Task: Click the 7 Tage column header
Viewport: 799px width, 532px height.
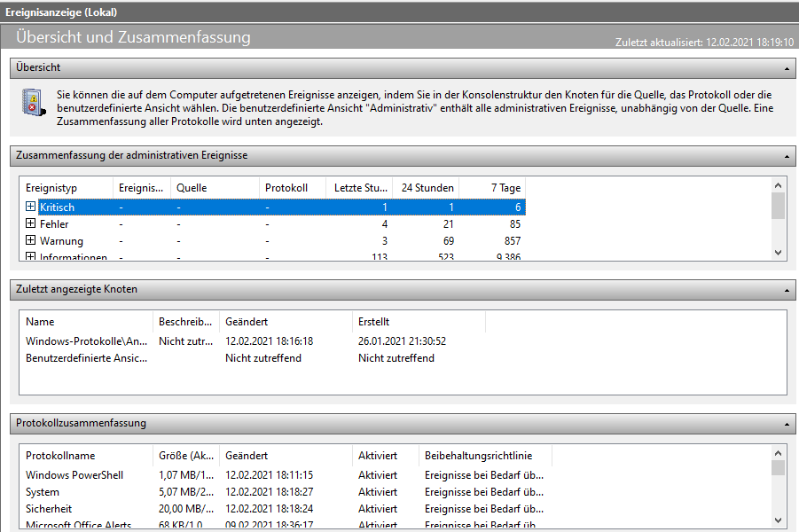Action: [492, 187]
